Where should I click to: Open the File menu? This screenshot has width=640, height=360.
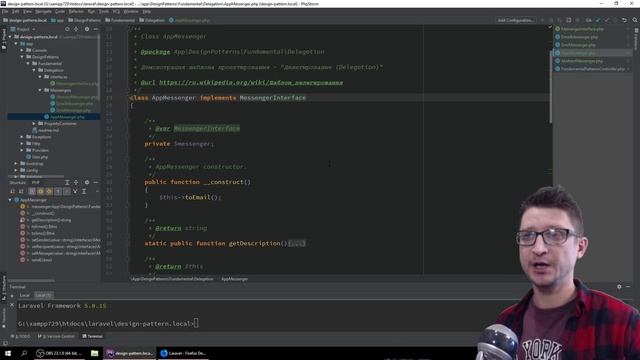pos(5,11)
